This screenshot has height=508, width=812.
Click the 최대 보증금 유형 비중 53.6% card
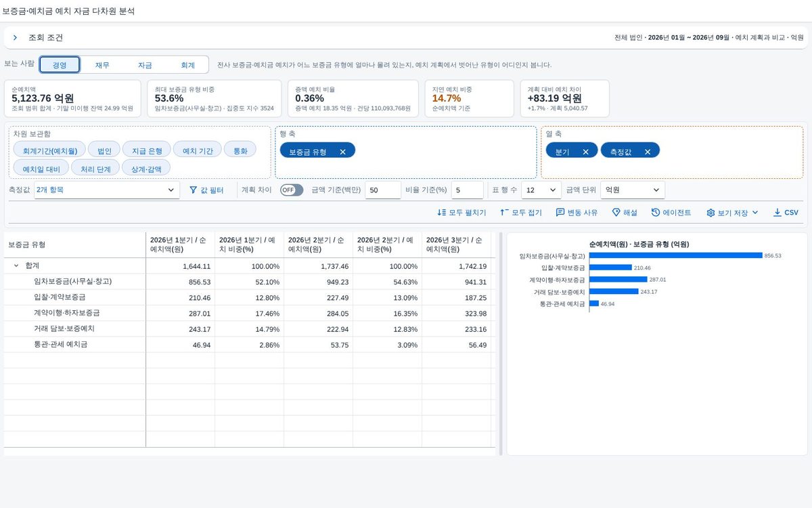[214, 99]
